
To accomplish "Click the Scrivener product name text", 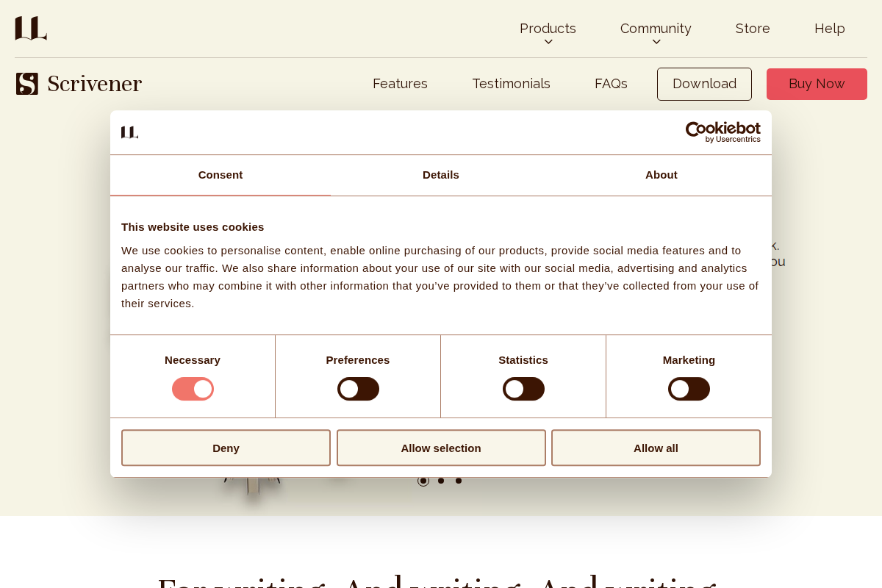I will [94, 84].
